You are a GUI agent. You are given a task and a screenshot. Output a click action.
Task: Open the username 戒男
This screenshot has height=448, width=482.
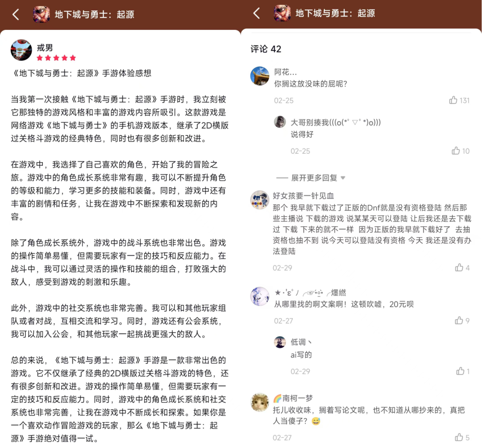pyautogui.click(x=45, y=48)
